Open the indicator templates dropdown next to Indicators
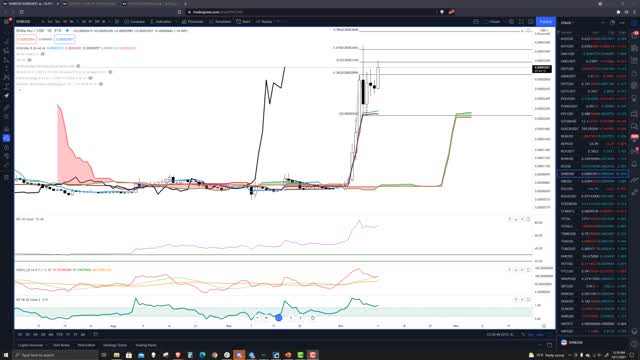The width and height of the screenshot is (640, 360). tap(178, 21)
